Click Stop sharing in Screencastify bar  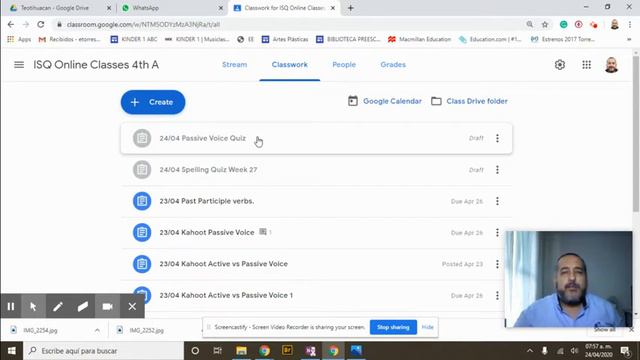[393, 327]
